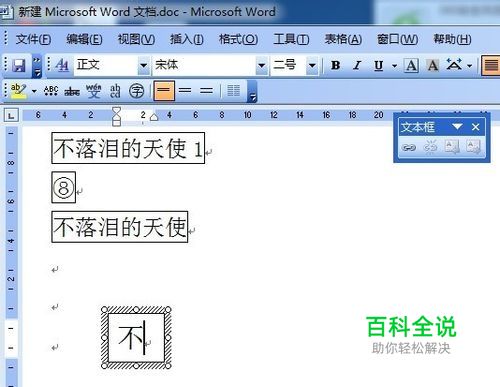
Task: Expand the underline style arrow
Action: tap(394, 66)
